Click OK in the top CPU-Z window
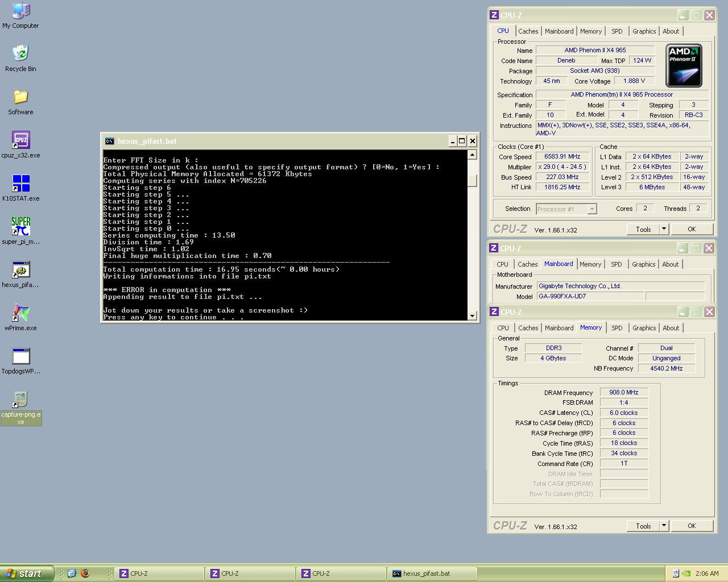 click(x=692, y=229)
